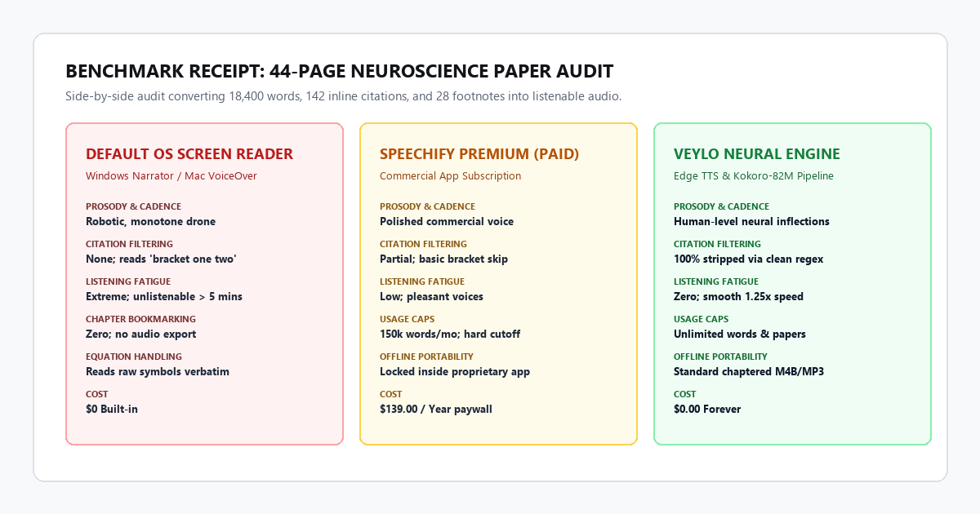The width and height of the screenshot is (980, 514).
Task: Click 'Partial; basic bracket skip' value
Action: coord(443,259)
